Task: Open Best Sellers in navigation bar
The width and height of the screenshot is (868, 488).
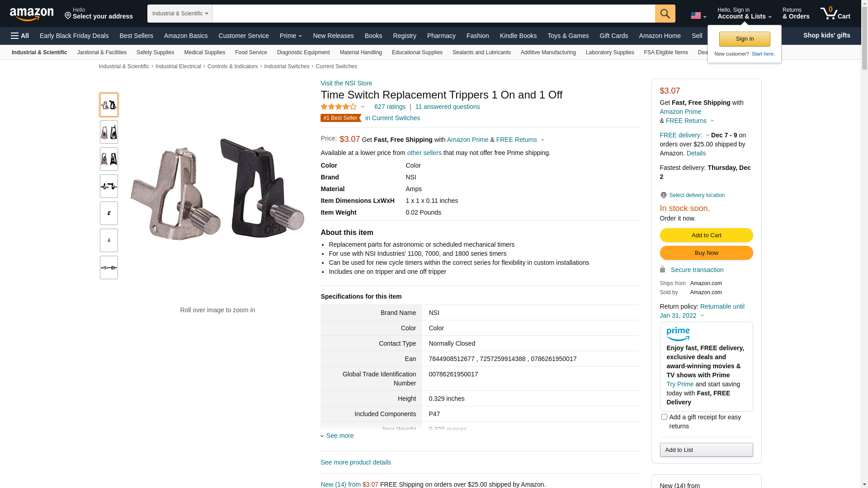Action: pos(136,36)
